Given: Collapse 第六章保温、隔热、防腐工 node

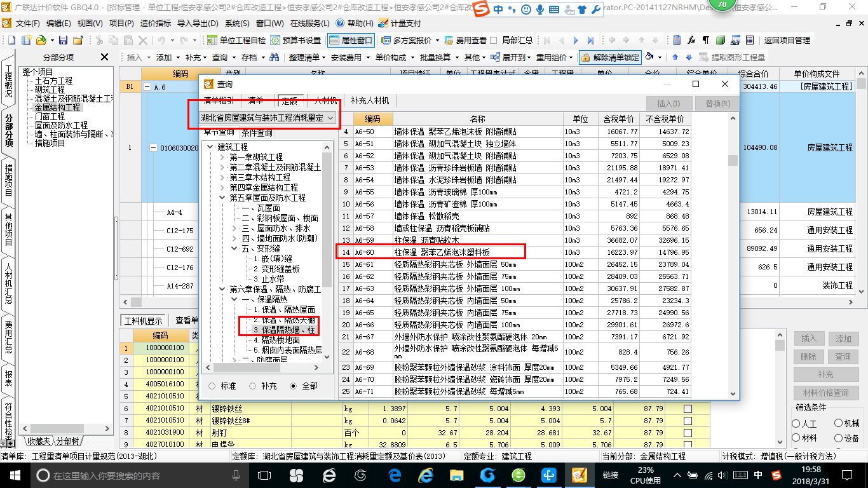Looking at the screenshot, I should click(222, 289).
